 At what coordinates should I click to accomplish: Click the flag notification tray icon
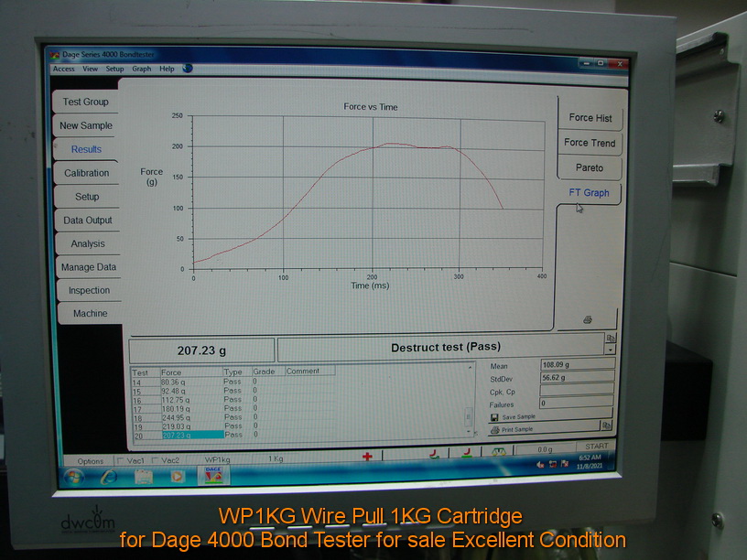point(565,463)
